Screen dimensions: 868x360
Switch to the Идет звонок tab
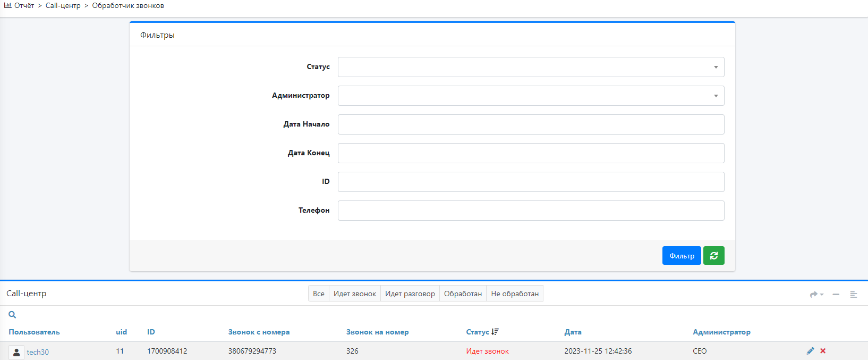[354, 294]
